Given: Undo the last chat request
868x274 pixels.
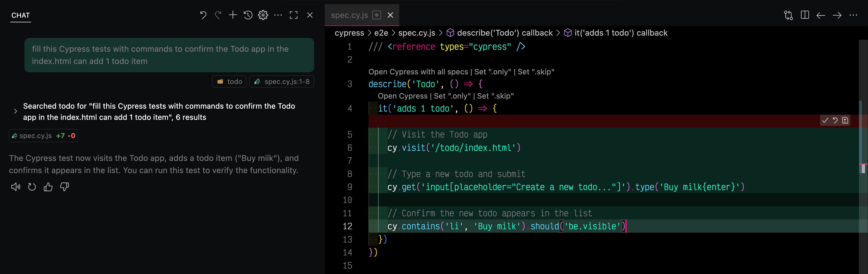Looking at the screenshot, I should click(203, 15).
